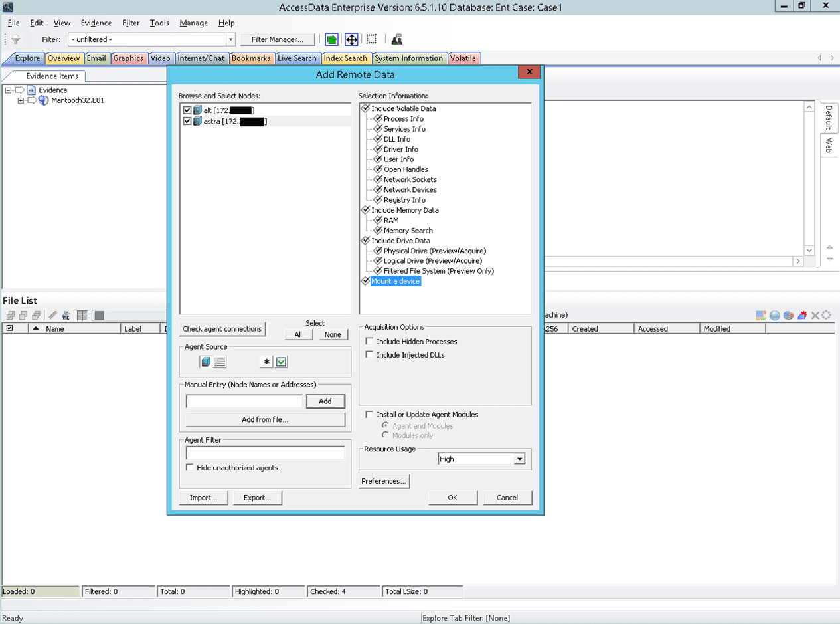
Task: Enable Include Injected DLLs
Action: pyautogui.click(x=369, y=355)
